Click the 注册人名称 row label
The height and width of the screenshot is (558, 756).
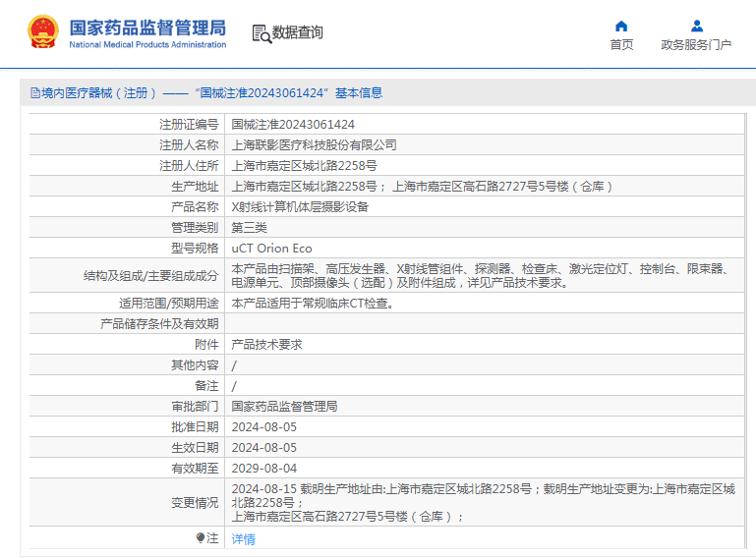(x=189, y=145)
